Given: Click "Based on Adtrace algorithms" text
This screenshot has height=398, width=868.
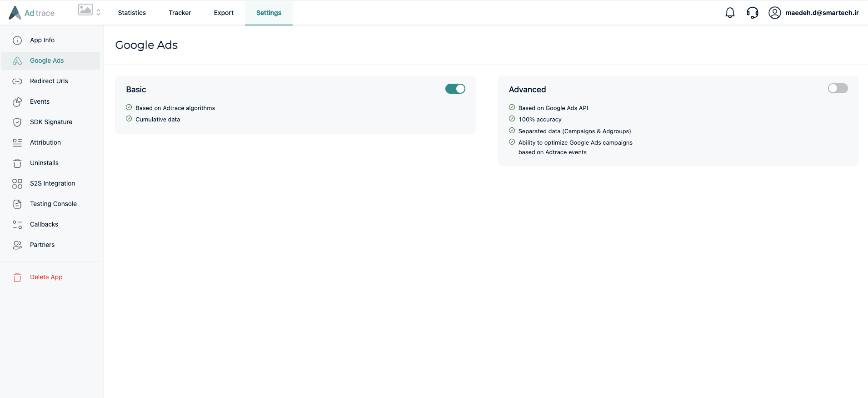Looking at the screenshot, I should 175,108.
